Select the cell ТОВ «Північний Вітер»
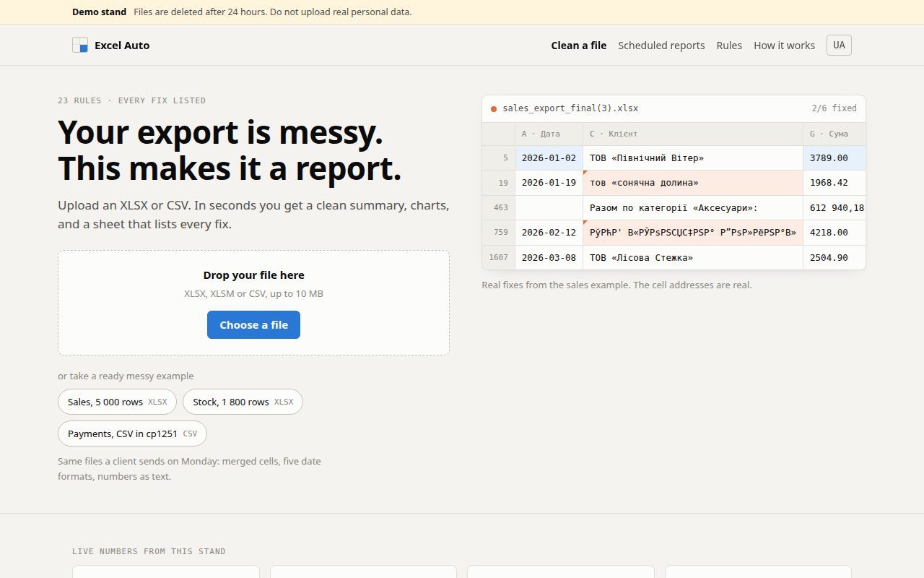 coord(693,158)
